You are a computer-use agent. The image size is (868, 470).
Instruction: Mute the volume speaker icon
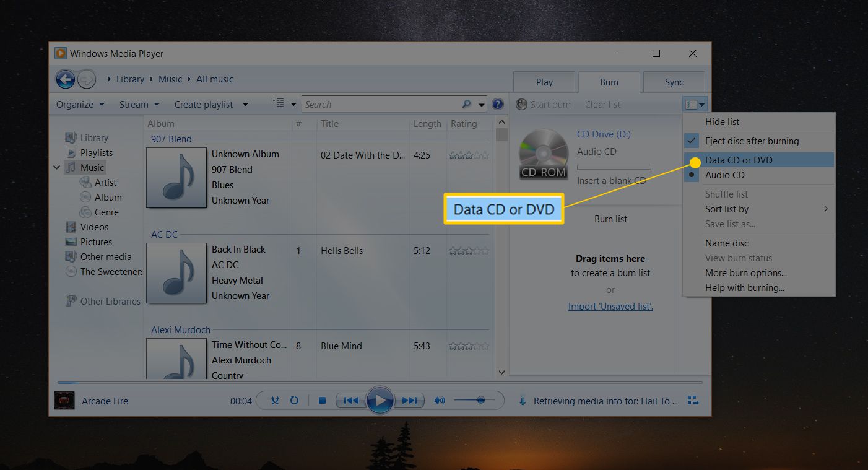point(440,401)
